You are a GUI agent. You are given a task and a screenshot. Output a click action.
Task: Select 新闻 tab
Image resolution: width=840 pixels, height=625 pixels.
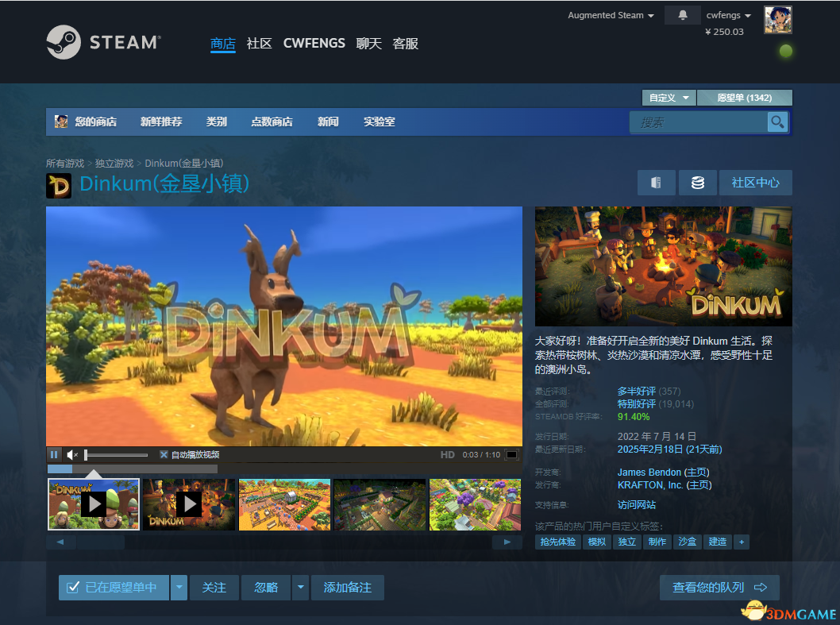coord(328,122)
